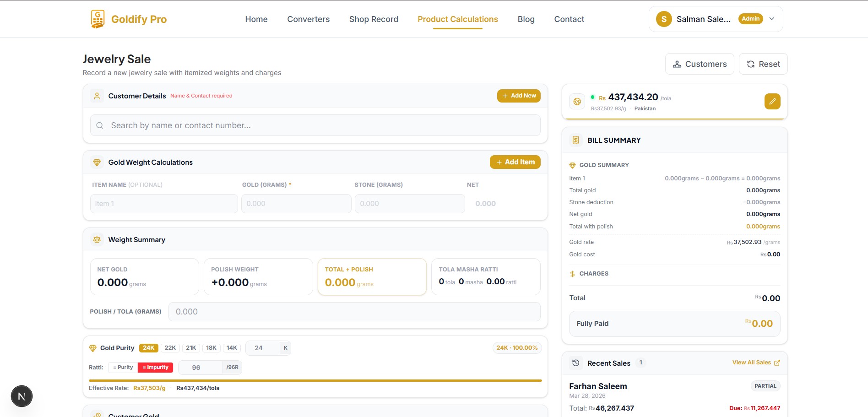Go to Shop Record

coord(374,19)
